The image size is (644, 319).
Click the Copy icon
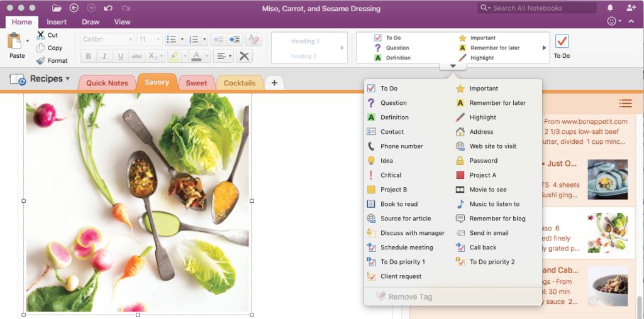(x=40, y=48)
